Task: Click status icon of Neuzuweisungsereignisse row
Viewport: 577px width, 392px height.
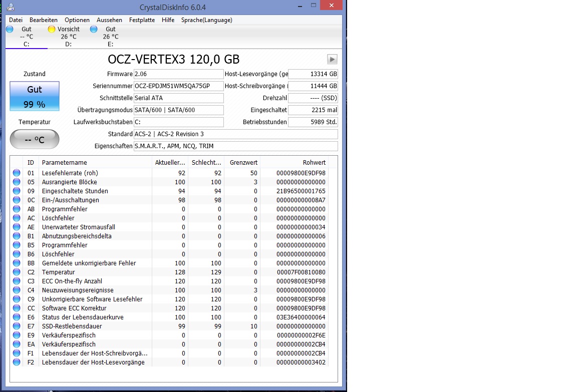Action: (17, 290)
